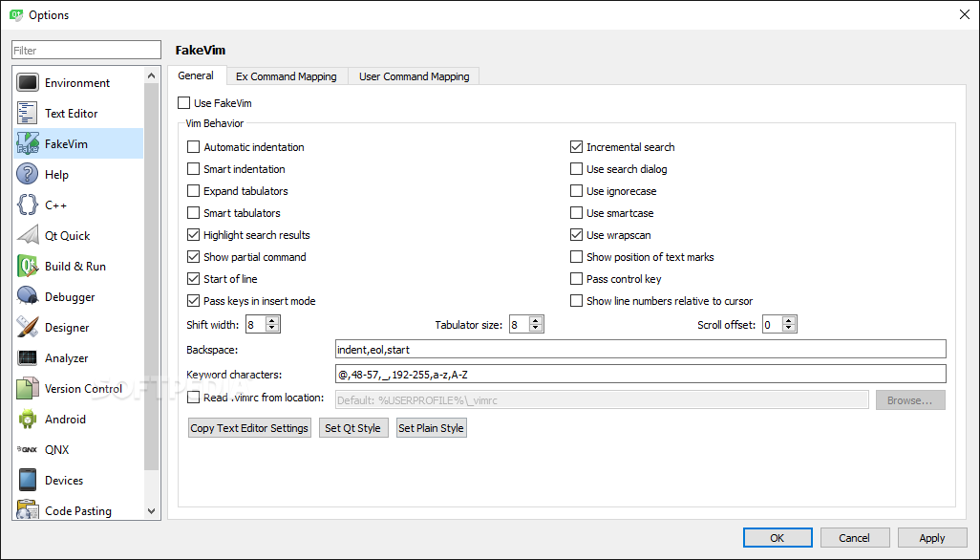Decrease Scroll offset value
Viewport: 980px width, 560px height.
tap(789, 328)
